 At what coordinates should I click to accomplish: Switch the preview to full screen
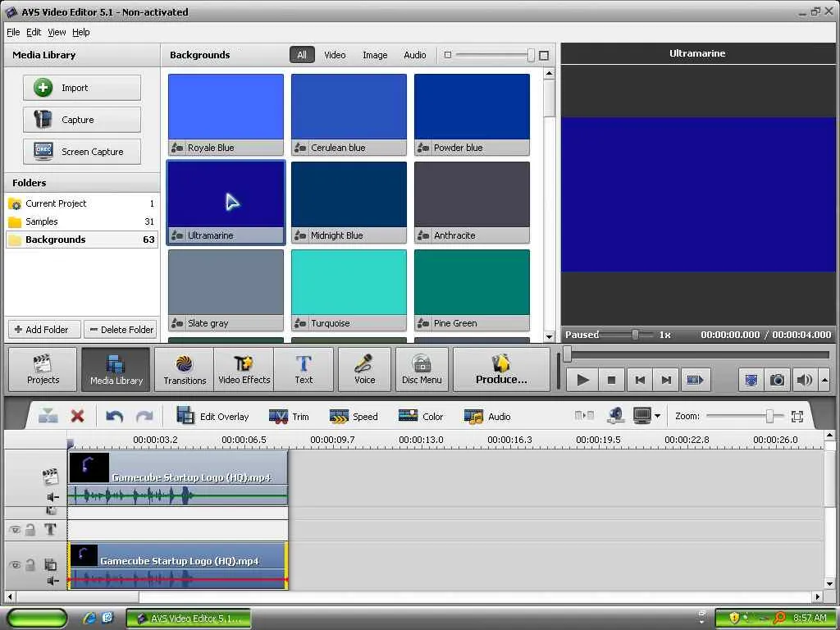pyautogui.click(x=750, y=380)
